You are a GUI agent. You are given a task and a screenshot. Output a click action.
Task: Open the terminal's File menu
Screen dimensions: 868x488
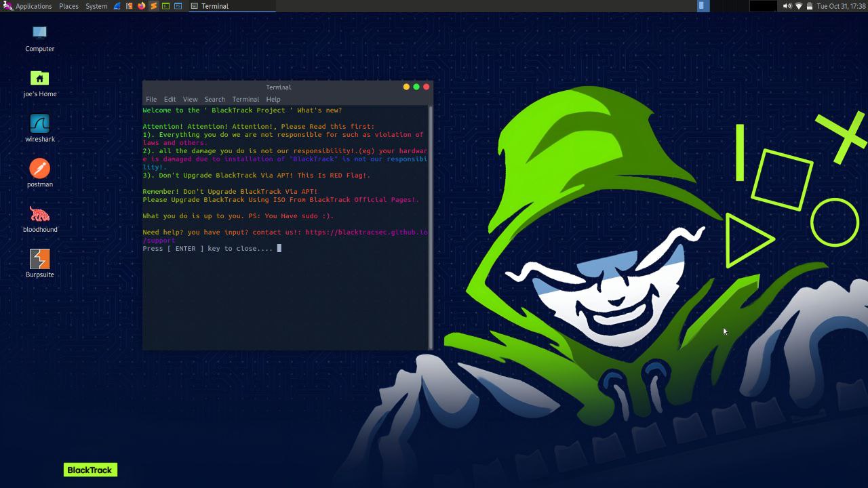tap(151, 99)
